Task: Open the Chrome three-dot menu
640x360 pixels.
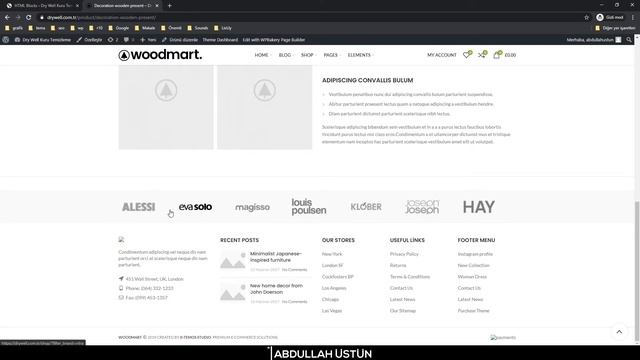Action: click(x=633, y=18)
